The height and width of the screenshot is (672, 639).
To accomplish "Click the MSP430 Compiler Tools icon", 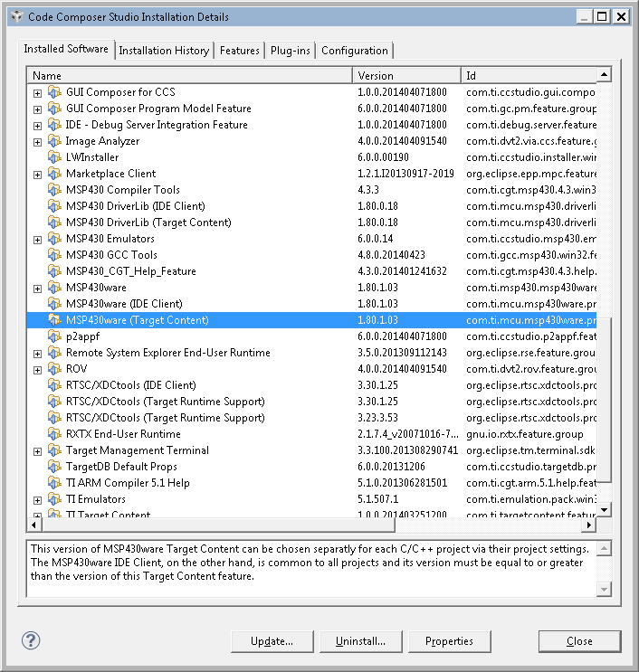I will [54, 190].
